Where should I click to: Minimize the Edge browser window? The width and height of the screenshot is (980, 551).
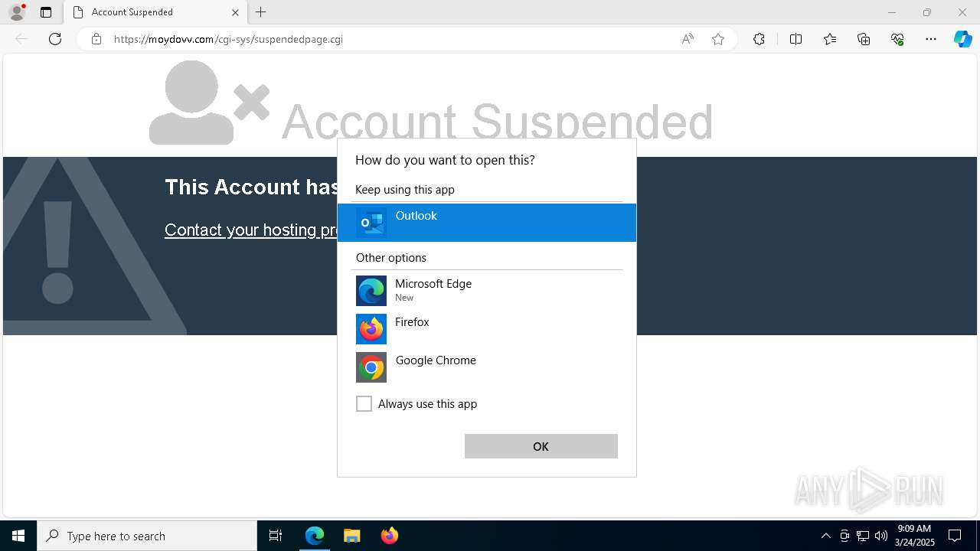pos(891,12)
